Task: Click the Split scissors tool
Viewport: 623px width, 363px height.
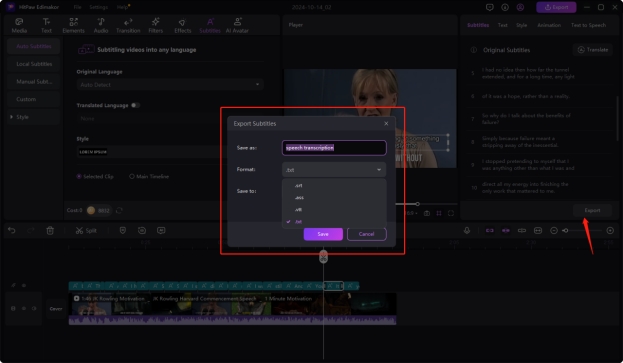Action: point(86,230)
